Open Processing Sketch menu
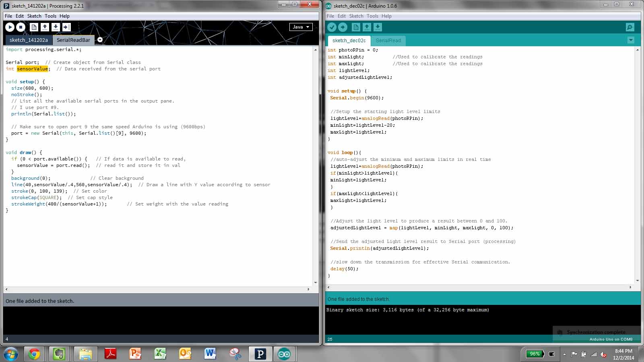This screenshot has width=644, height=362. point(34,16)
